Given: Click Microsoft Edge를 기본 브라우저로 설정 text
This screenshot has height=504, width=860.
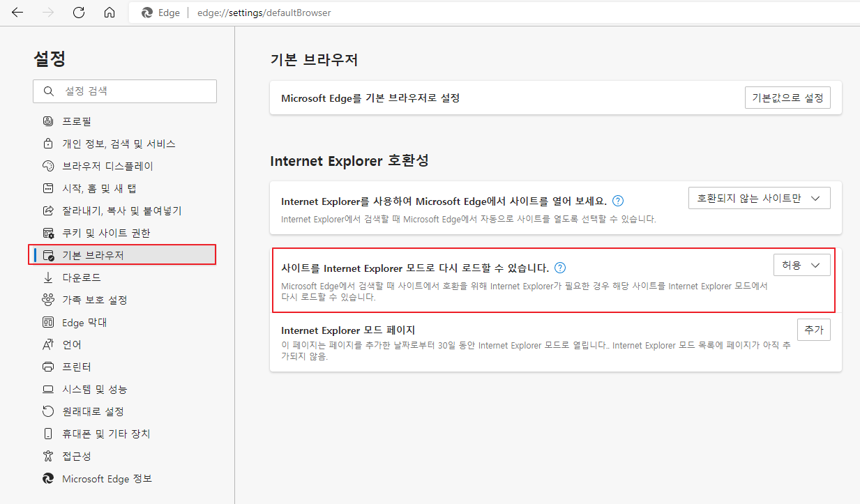Looking at the screenshot, I should click(370, 98).
